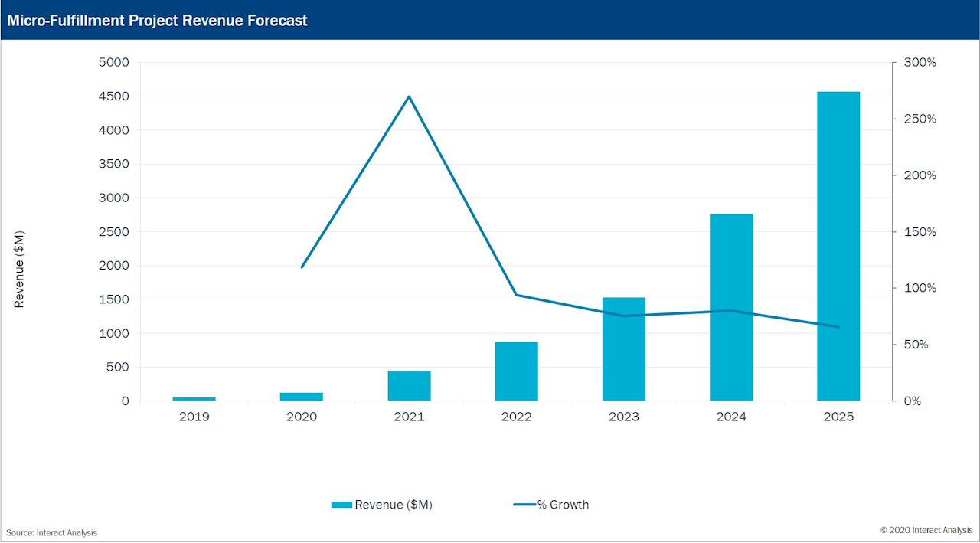Screen dimensions: 980x543
Task: Click the © 2020 Interact Analysis copyright
Action: [x=926, y=529]
